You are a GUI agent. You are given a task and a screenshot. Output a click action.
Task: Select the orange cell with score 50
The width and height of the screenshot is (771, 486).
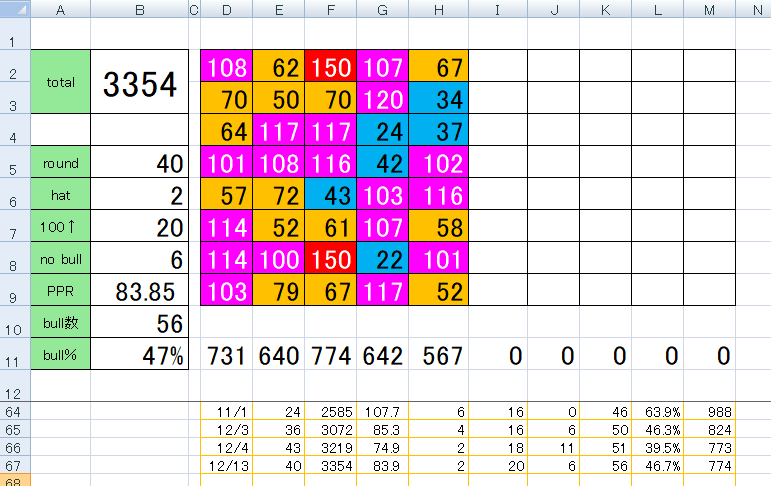(x=279, y=98)
